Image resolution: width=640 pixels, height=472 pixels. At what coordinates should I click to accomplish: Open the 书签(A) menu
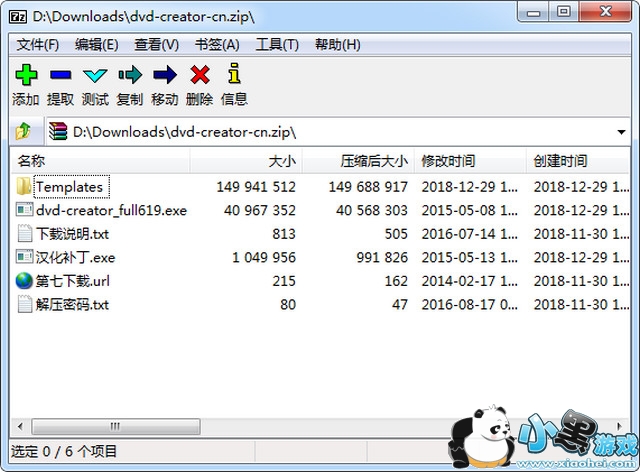pos(217,45)
